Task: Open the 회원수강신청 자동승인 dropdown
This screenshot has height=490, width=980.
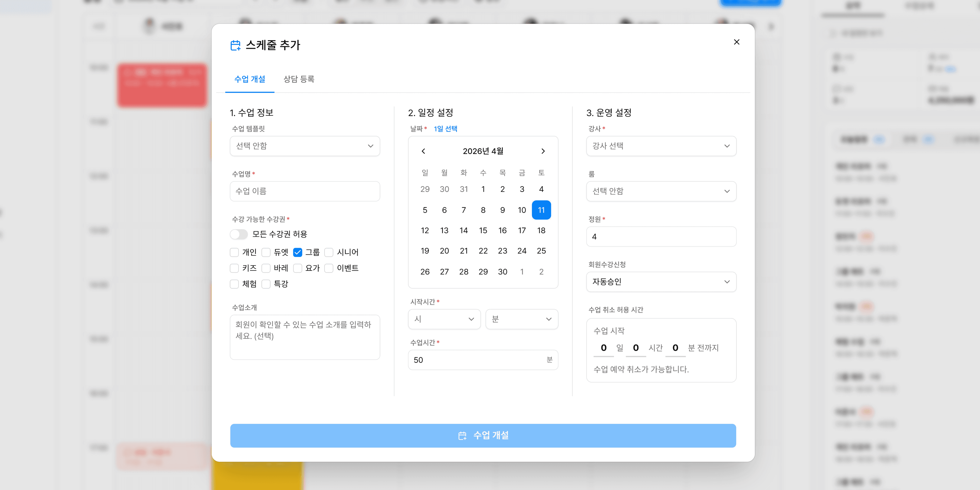Action: coord(661,282)
